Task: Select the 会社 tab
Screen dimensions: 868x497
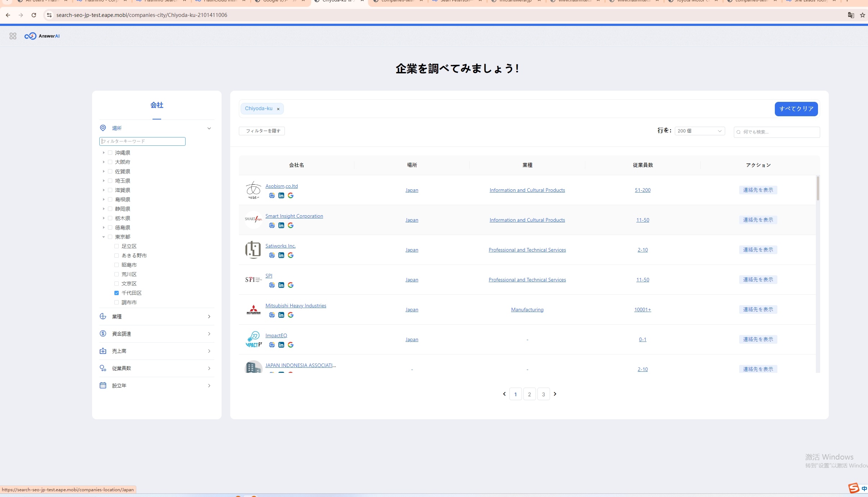Action: (x=157, y=105)
